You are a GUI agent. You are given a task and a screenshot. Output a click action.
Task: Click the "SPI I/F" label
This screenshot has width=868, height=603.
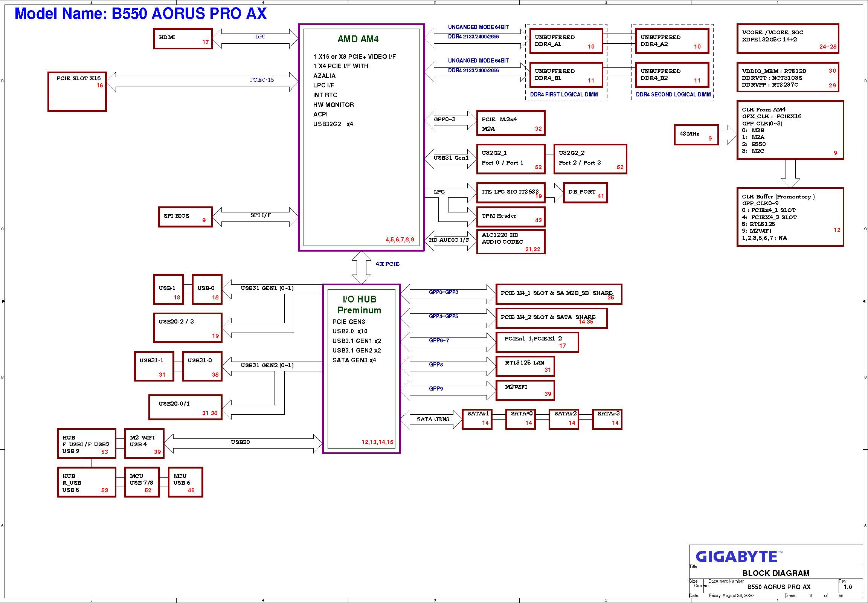pyautogui.click(x=261, y=215)
